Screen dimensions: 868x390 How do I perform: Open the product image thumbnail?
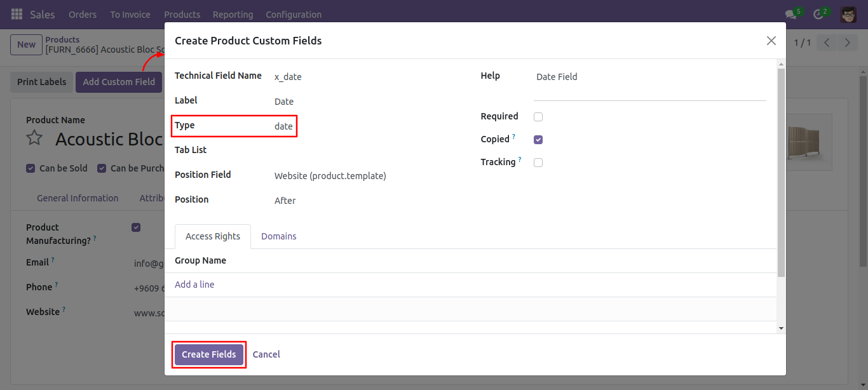(809, 142)
